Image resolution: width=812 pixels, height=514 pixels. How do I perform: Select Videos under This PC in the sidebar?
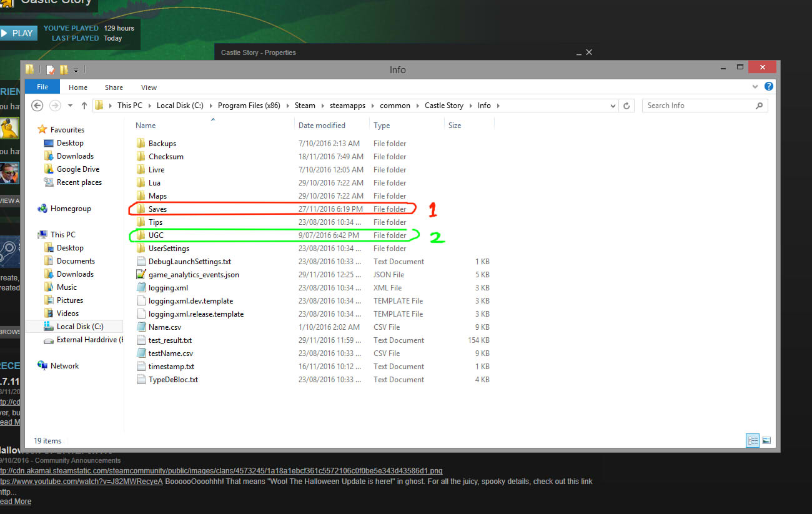coord(67,314)
